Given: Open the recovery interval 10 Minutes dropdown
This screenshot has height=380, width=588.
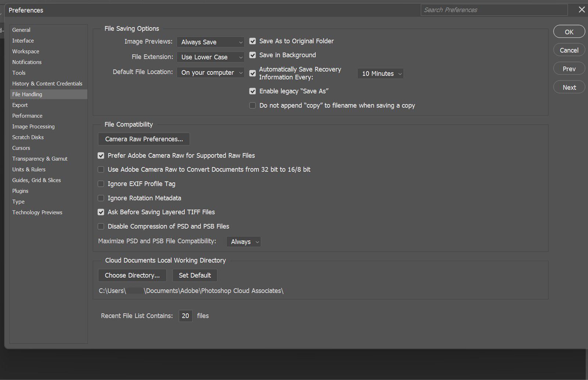Looking at the screenshot, I should pos(380,73).
